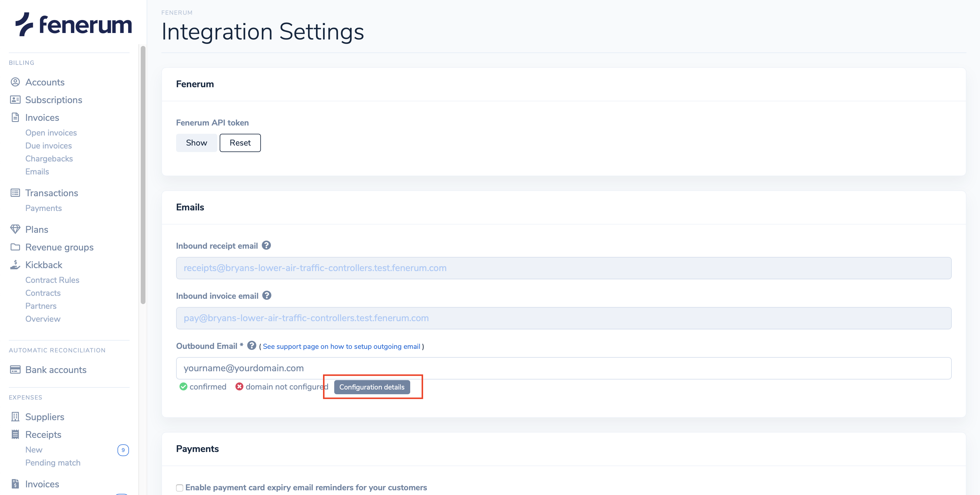
Task: Click the Revenue groups folder icon
Action: click(x=15, y=247)
